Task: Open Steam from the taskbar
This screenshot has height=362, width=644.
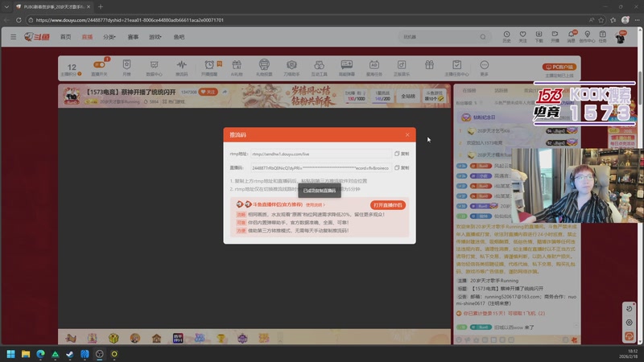Action: (70, 354)
